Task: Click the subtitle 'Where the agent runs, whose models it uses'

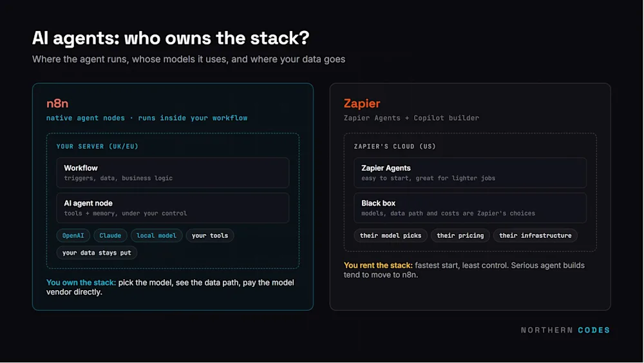Action: point(130,59)
